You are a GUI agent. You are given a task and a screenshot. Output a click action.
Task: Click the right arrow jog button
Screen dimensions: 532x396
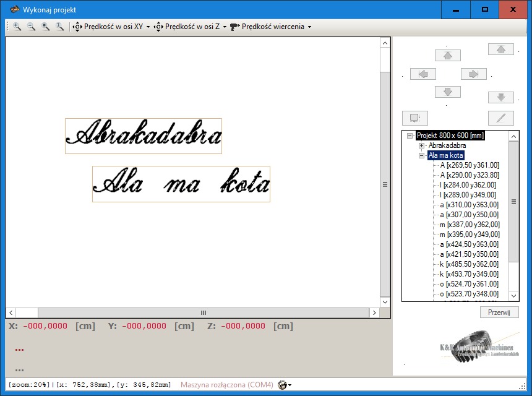474,74
